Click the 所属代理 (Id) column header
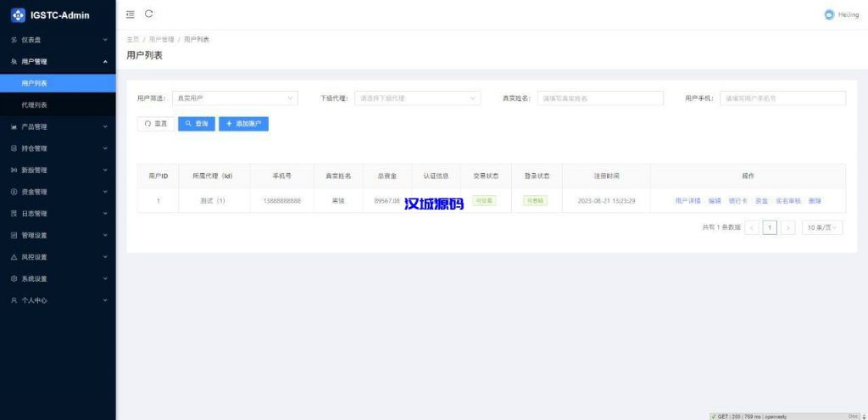This screenshot has width=868, height=420. [213, 176]
